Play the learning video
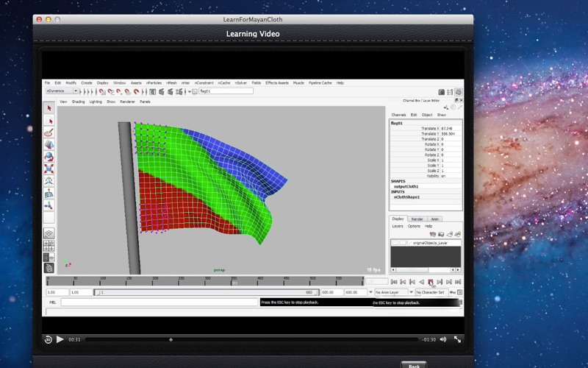 [x=60, y=339]
